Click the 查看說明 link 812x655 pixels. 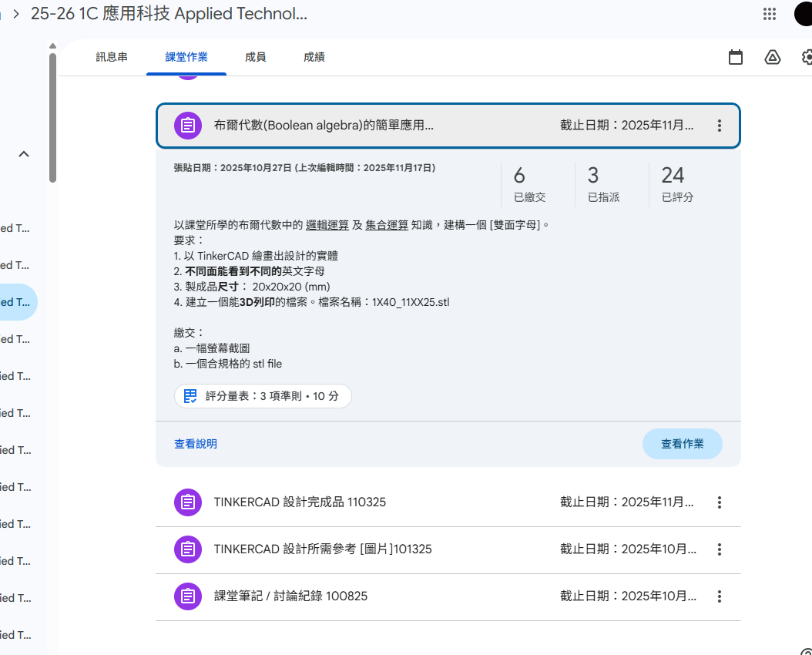click(196, 444)
